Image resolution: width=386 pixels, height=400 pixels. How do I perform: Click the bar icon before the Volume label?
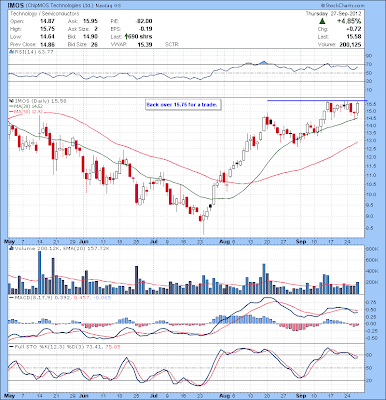click(11, 248)
